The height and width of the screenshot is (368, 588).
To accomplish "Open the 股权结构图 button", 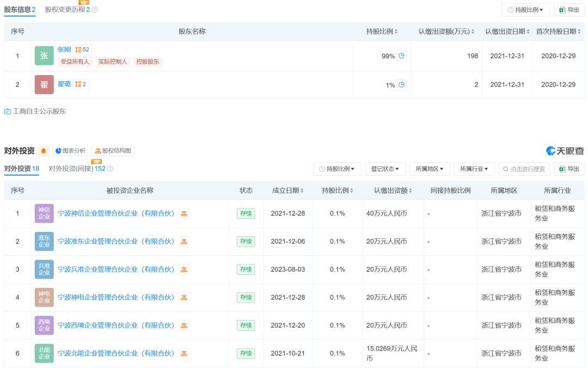I will pyautogui.click(x=113, y=151).
